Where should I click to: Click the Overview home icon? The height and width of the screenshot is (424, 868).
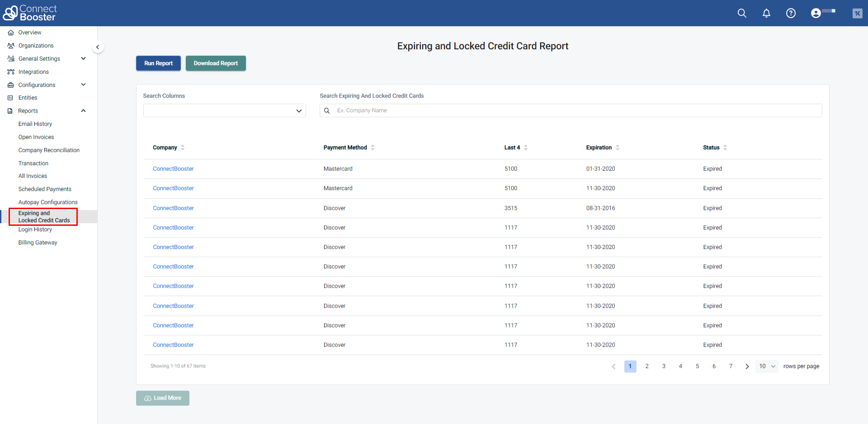tap(11, 33)
